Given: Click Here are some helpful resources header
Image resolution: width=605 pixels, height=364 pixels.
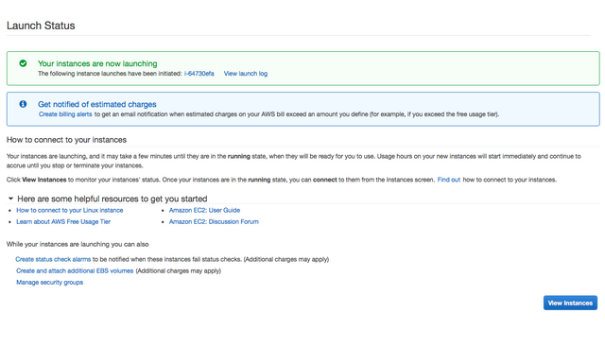Looking at the screenshot, I should 112,199.
